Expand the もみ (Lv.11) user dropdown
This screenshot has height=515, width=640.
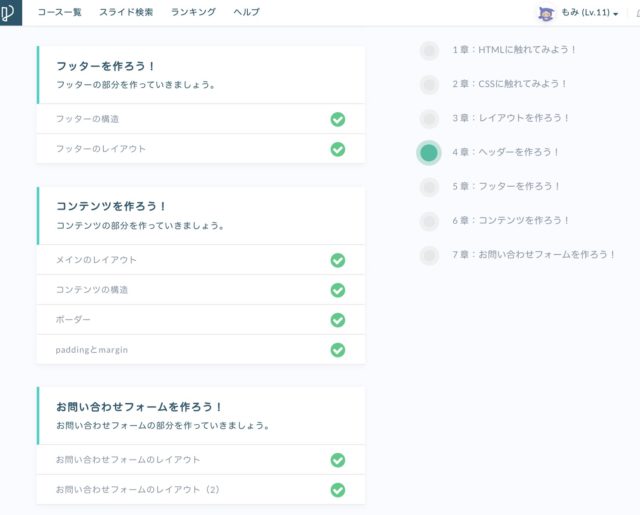coord(589,13)
